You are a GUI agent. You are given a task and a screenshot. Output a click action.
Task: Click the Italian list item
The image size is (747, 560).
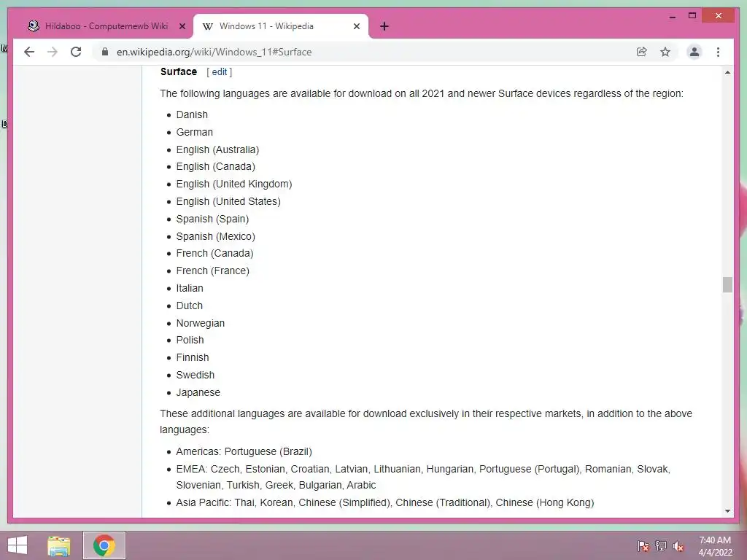pyautogui.click(x=190, y=288)
